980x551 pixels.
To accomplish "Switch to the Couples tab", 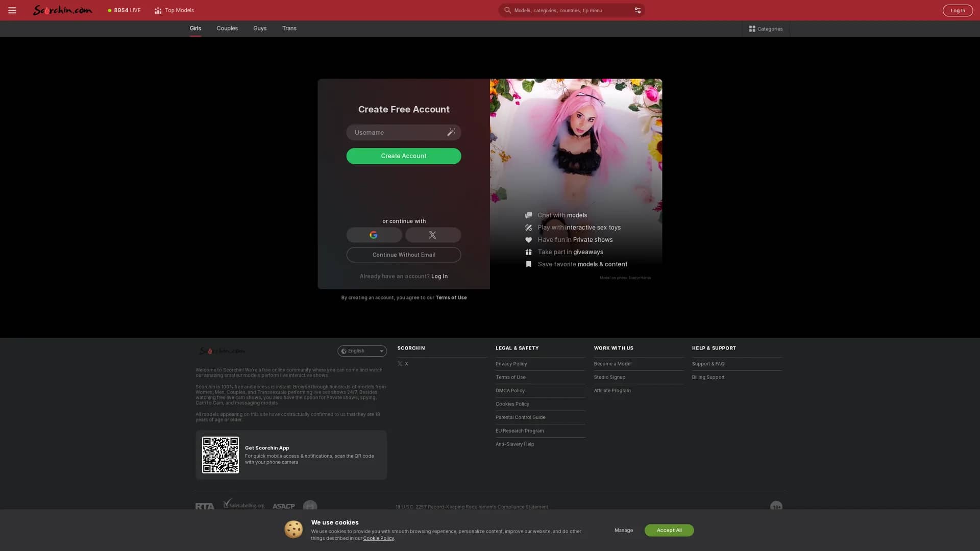I will click(x=227, y=29).
